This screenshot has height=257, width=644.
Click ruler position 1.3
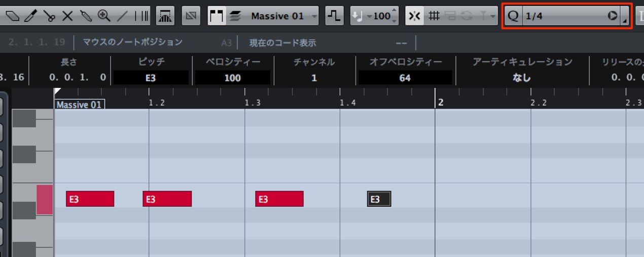[x=253, y=103]
